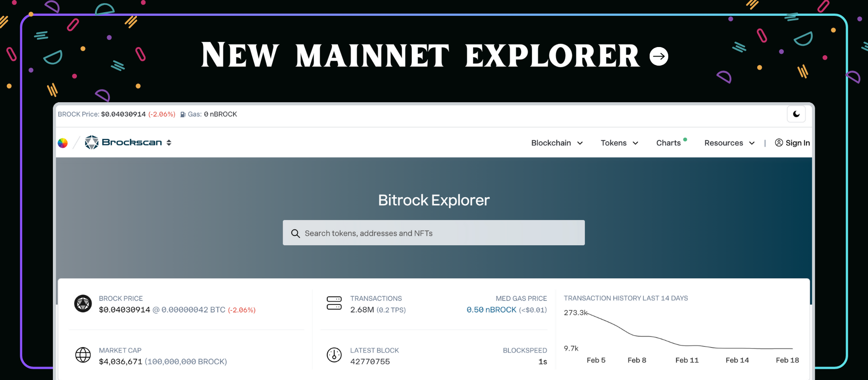The width and height of the screenshot is (868, 380).
Task: Click the Feb 11 label on the chart
Action: [687, 360]
